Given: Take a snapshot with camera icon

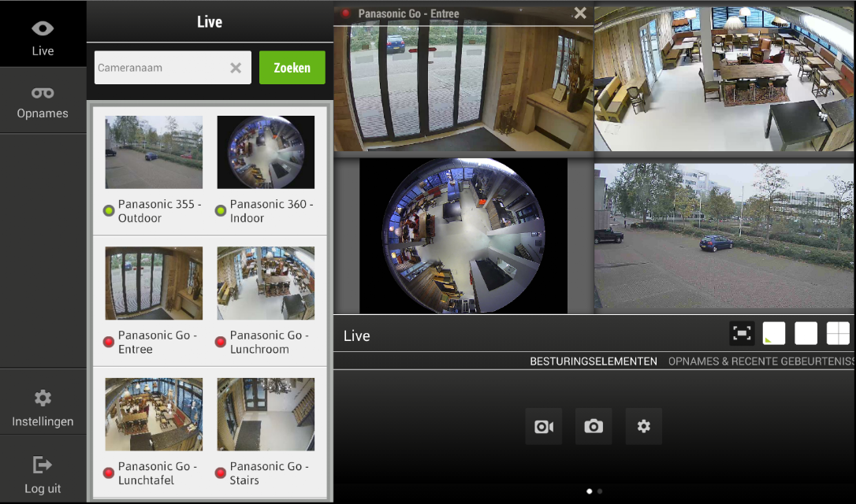Looking at the screenshot, I should point(594,426).
